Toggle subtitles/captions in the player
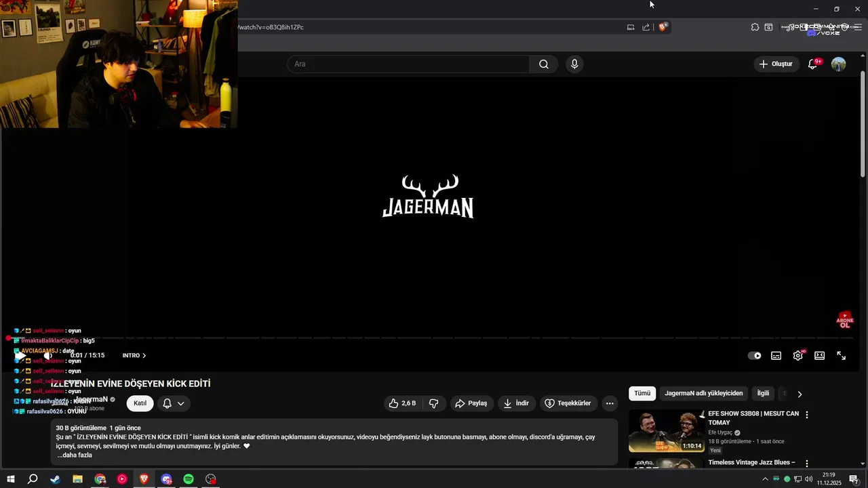Screen dimensions: 868x488 pyautogui.click(x=776, y=355)
